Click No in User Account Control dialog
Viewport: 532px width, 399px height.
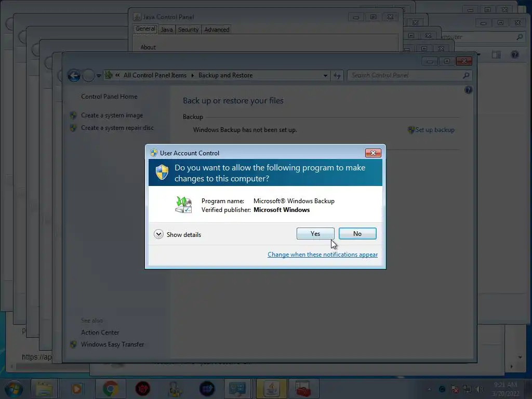pos(357,233)
